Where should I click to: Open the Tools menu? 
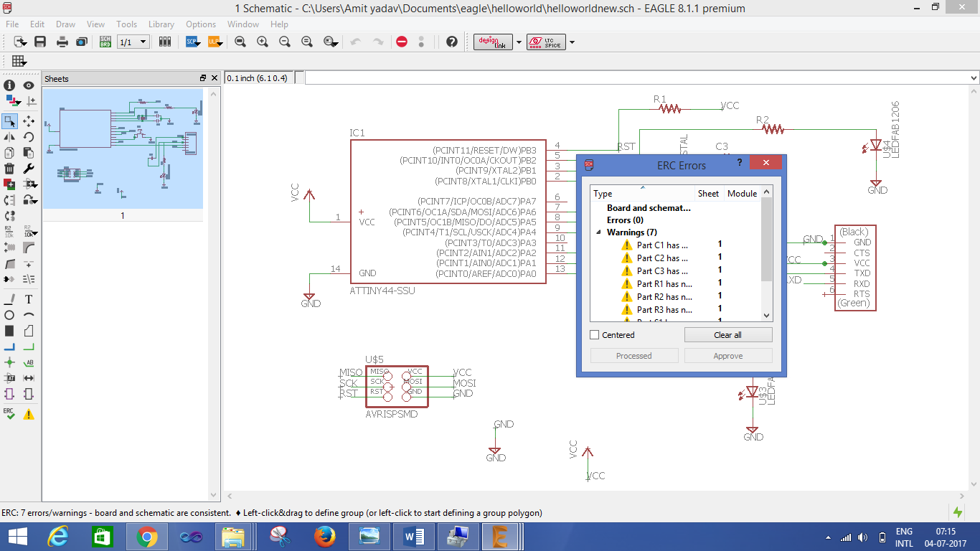[x=126, y=24]
